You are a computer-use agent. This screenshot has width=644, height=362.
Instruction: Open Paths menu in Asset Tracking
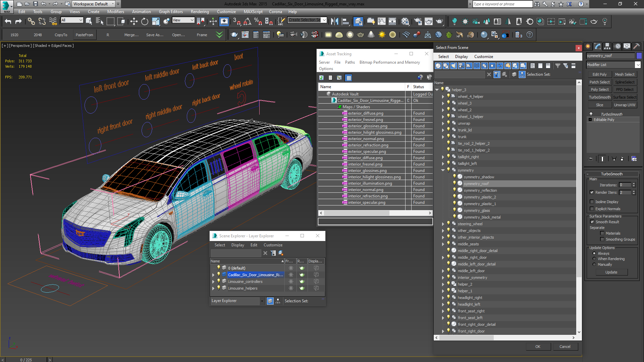(x=350, y=62)
